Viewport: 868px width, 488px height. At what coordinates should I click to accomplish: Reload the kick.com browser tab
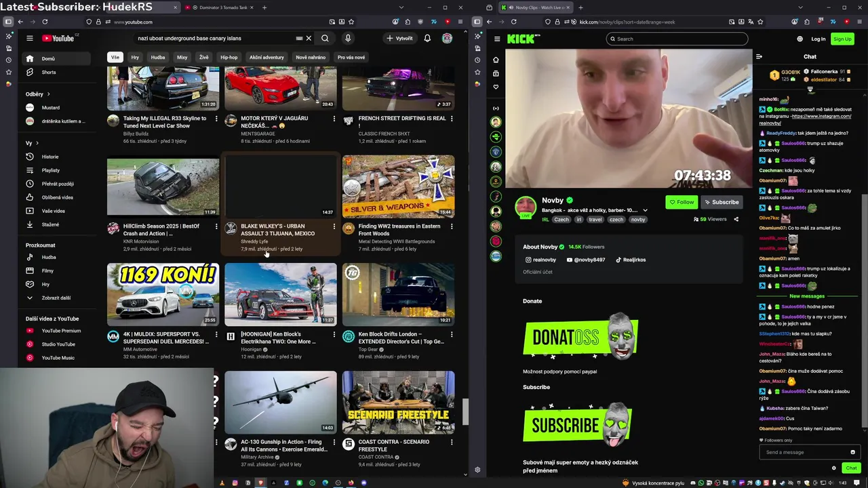coord(513,22)
